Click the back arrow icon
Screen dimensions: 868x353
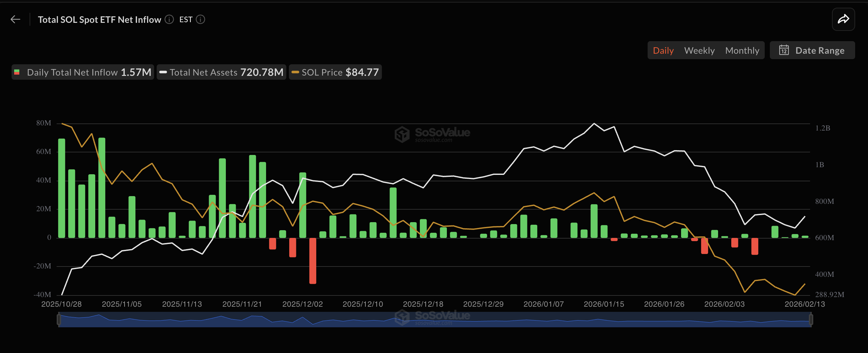15,20
